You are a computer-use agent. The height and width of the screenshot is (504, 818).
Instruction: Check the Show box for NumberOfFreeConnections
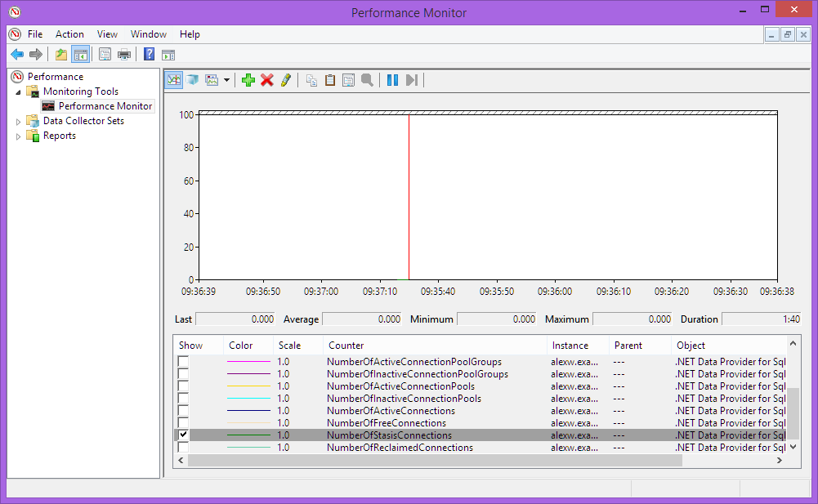point(183,422)
